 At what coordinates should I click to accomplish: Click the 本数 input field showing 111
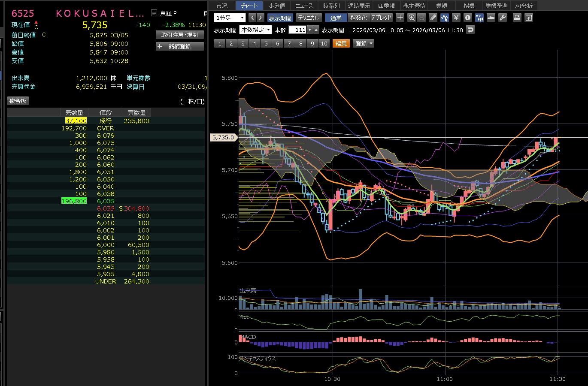(x=297, y=30)
